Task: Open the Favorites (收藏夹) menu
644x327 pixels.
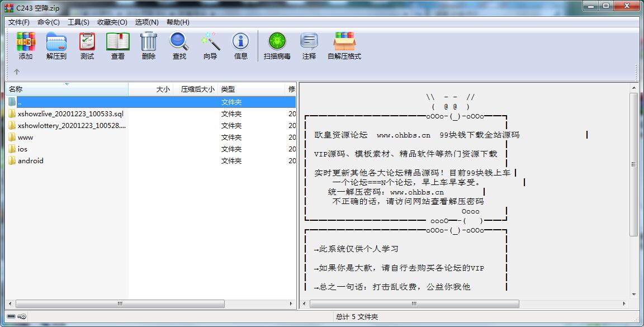Action: tap(112, 22)
